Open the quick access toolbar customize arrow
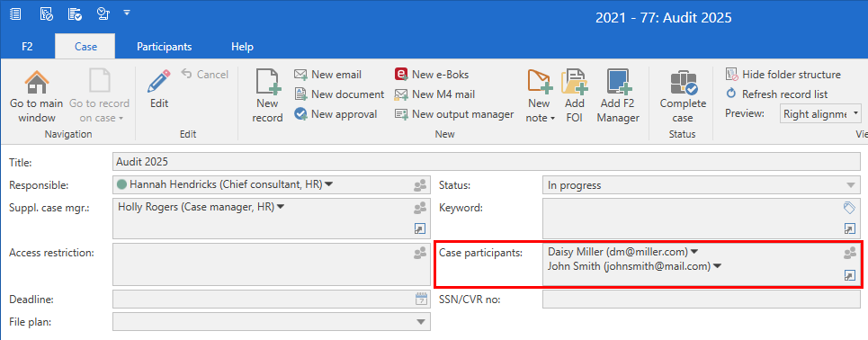The height and width of the screenshot is (340, 868). (127, 12)
